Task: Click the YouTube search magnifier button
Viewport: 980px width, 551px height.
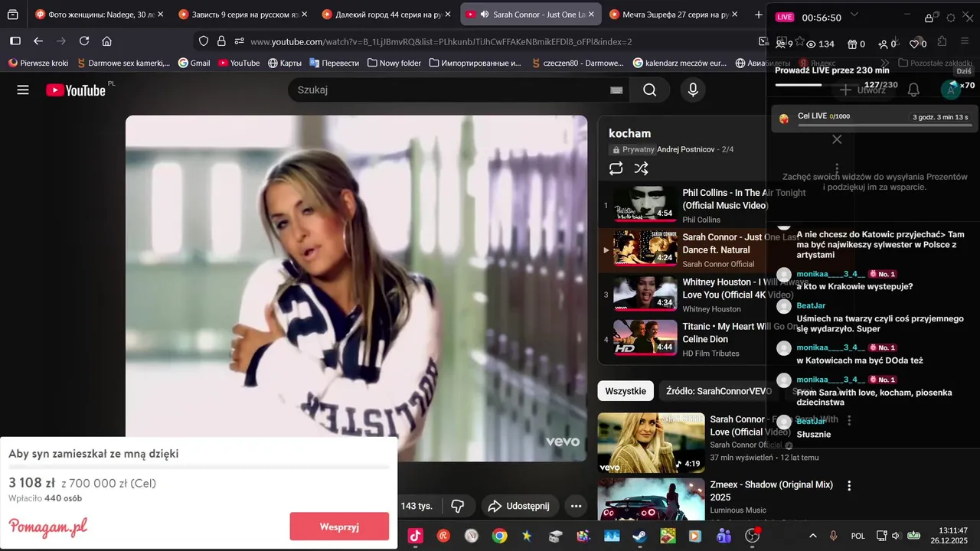Action: [650, 90]
